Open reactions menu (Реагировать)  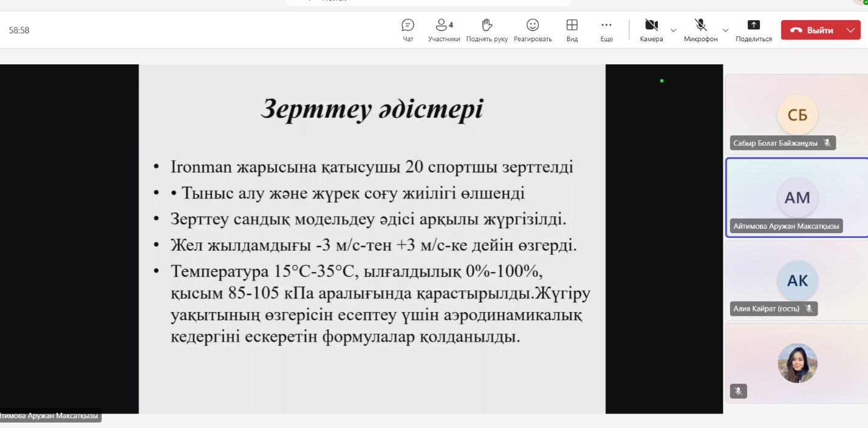(533, 30)
